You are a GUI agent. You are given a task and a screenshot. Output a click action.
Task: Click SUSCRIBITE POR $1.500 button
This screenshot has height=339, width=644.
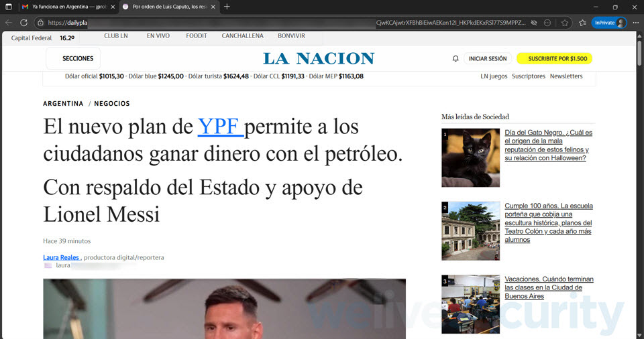[x=555, y=59]
